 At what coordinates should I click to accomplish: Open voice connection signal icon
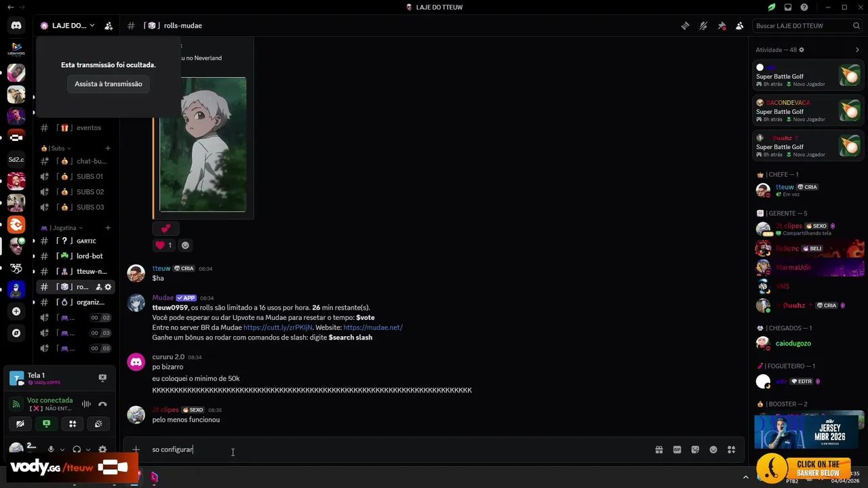click(17, 404)
